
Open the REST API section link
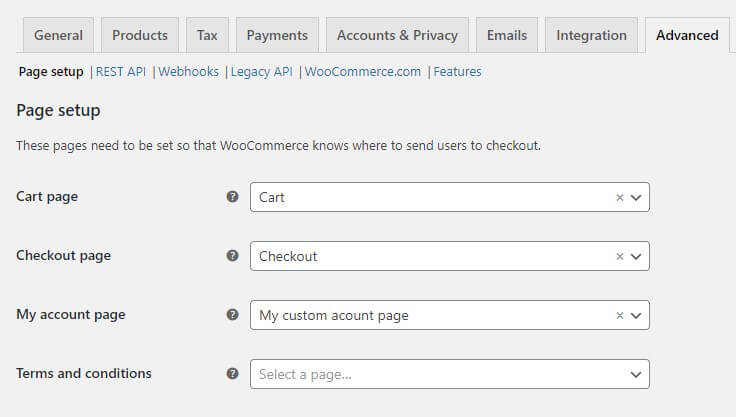tap(121, 72)
